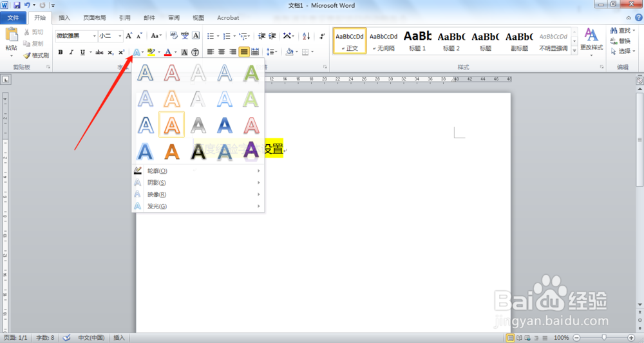Toggle Bold formatting

[x=61, y=52]
